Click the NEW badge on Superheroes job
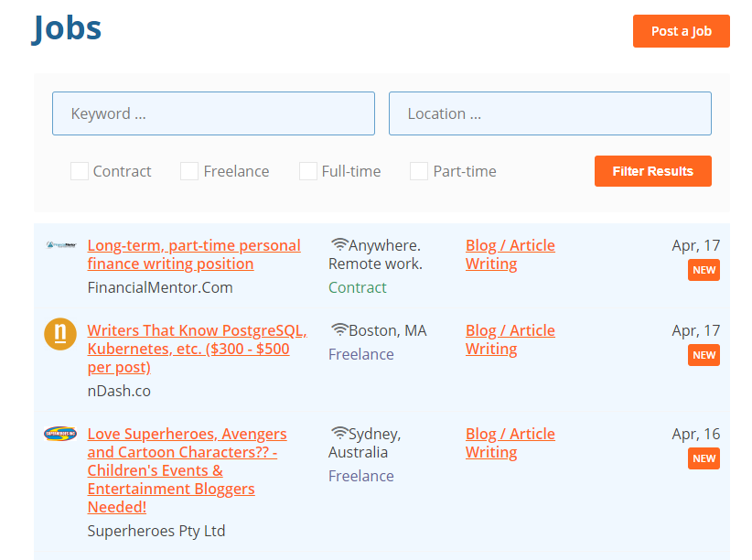Screen dimensions: 752x560 (x=704, y=458)
